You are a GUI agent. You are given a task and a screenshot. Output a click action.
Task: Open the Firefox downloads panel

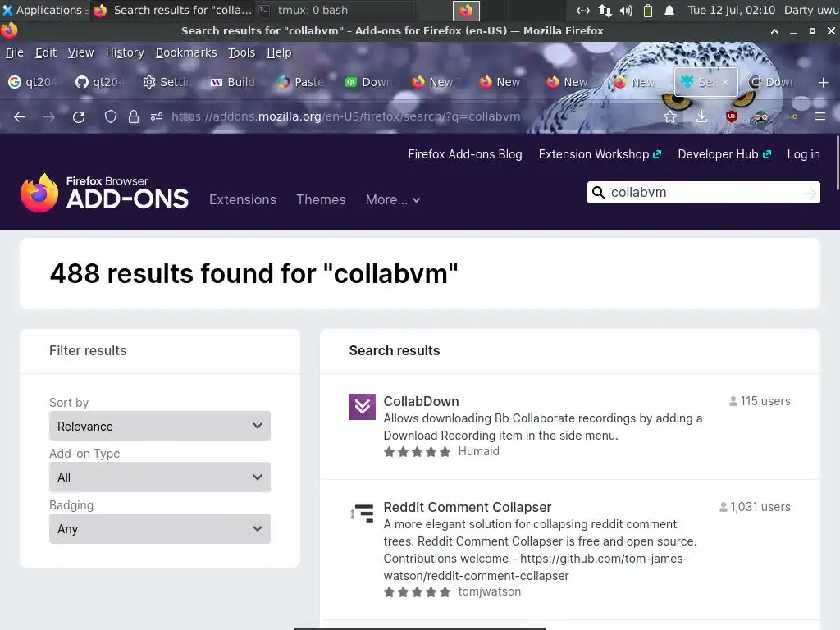[x=701, y=116]
